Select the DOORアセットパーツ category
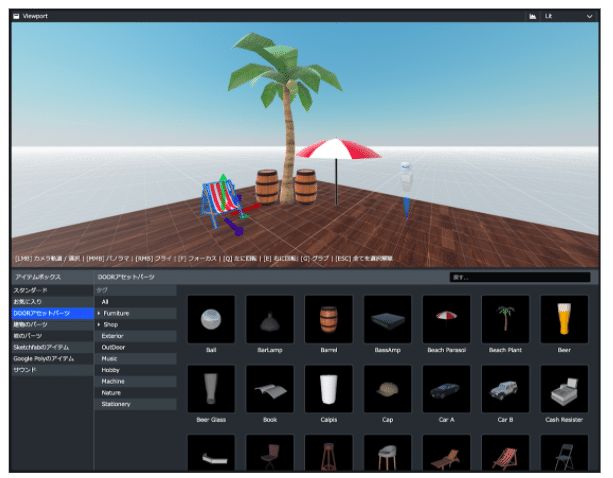The height and width of the screenshot is (478, 613). click(x=52, y=313)
